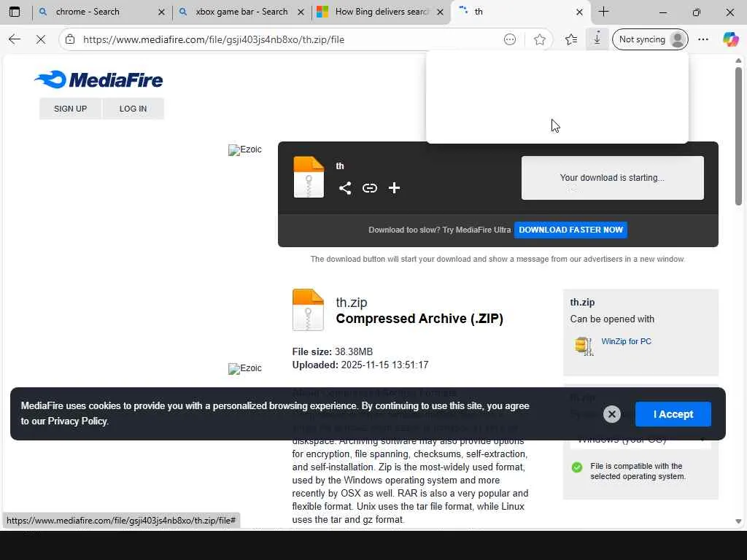Click DOWNLOAD FASTER NOW button
This screenshot has width=747, height=560.
pyautogui.click(x=570, y=230)
